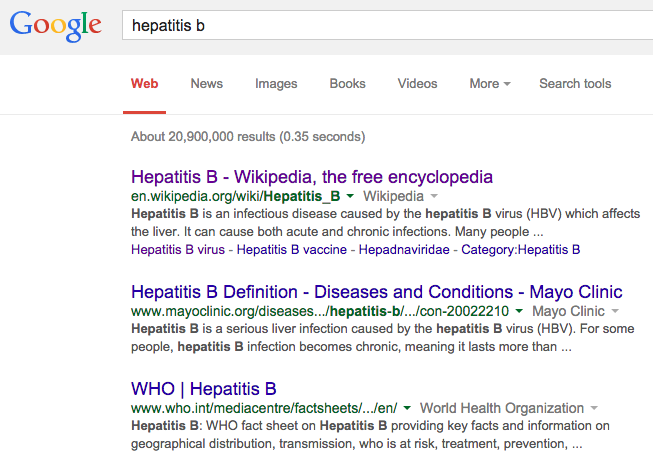This screenshot has height=464, width=653.
Task: Open the Videos tab
Action: click(417, 84)
